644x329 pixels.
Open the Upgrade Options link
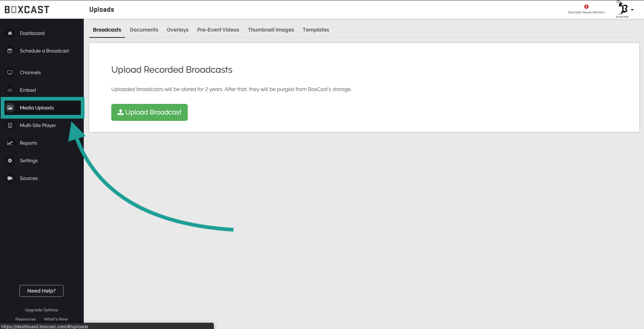click(x=42, y=310)
